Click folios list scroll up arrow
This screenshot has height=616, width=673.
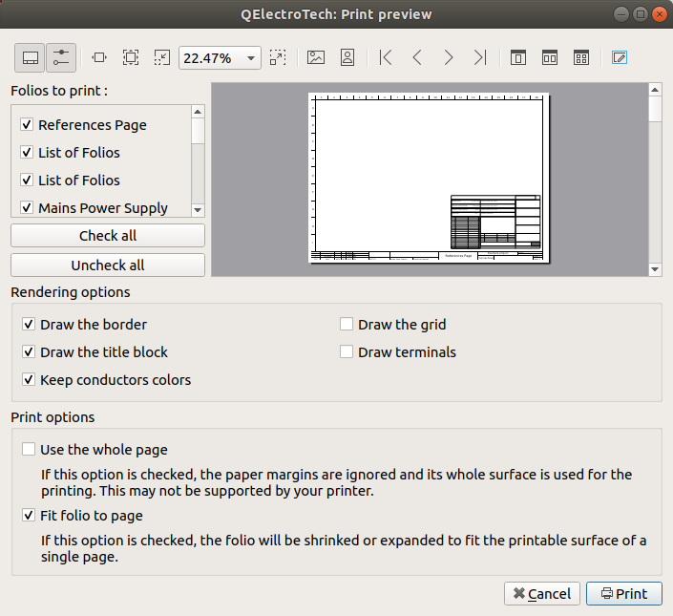pyautogui.click(x=198, y=112)
